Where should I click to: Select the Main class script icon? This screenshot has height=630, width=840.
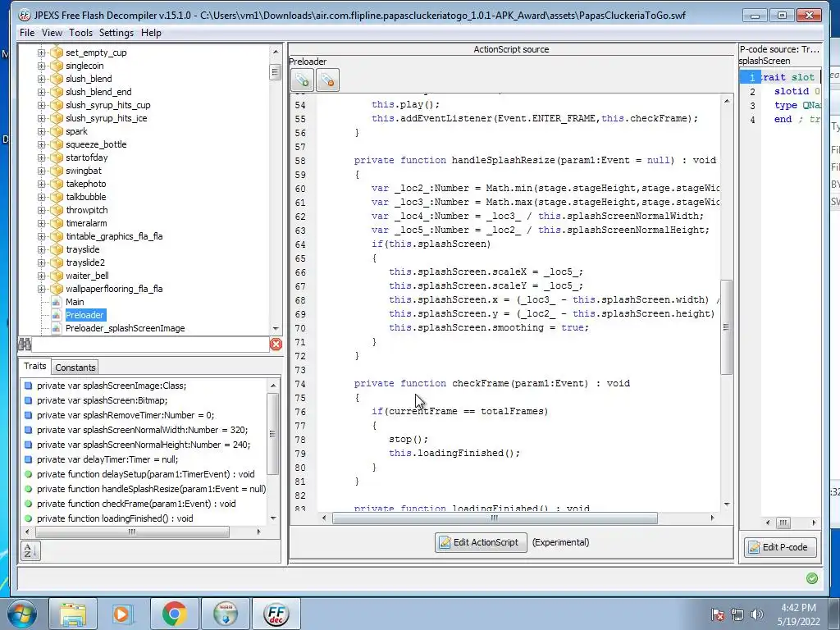[57, 302]
